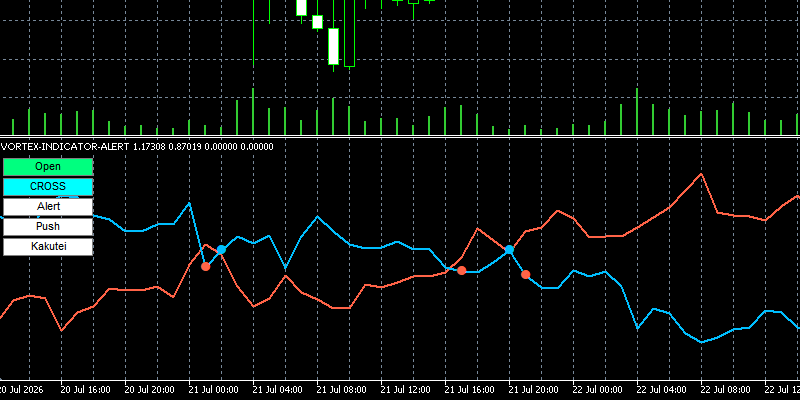Click the red marker after 21 Jul 20:00

coord(526,274)
